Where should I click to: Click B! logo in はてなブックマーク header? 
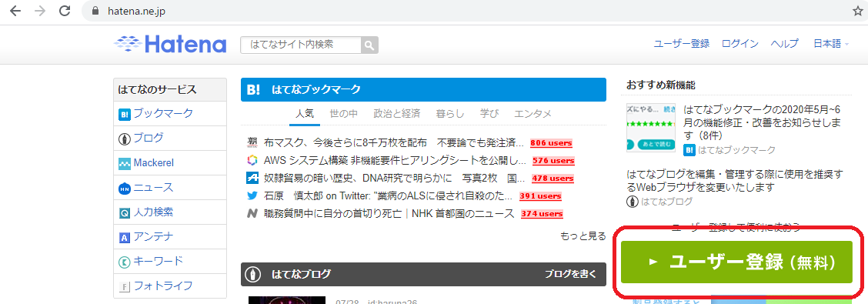click(253, 90)
